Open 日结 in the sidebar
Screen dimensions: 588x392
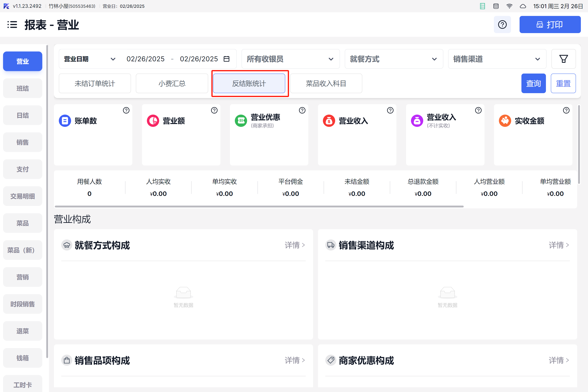tap(22, 115)
